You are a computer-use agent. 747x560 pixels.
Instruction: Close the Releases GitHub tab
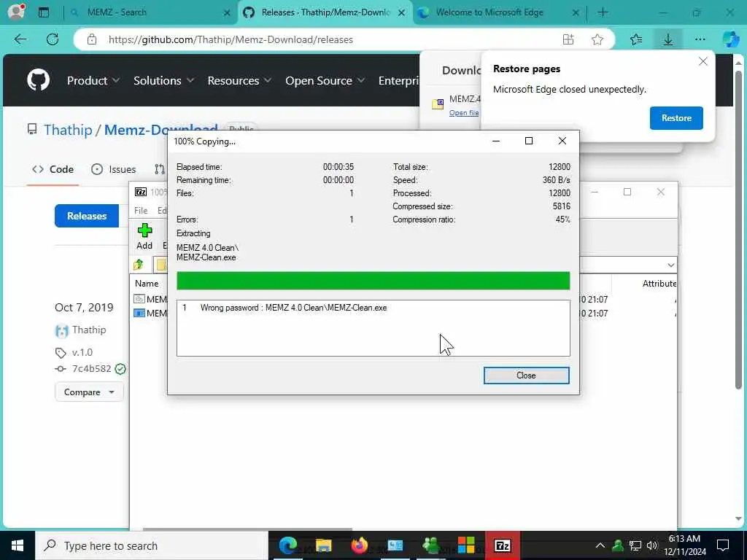(402, 13)
